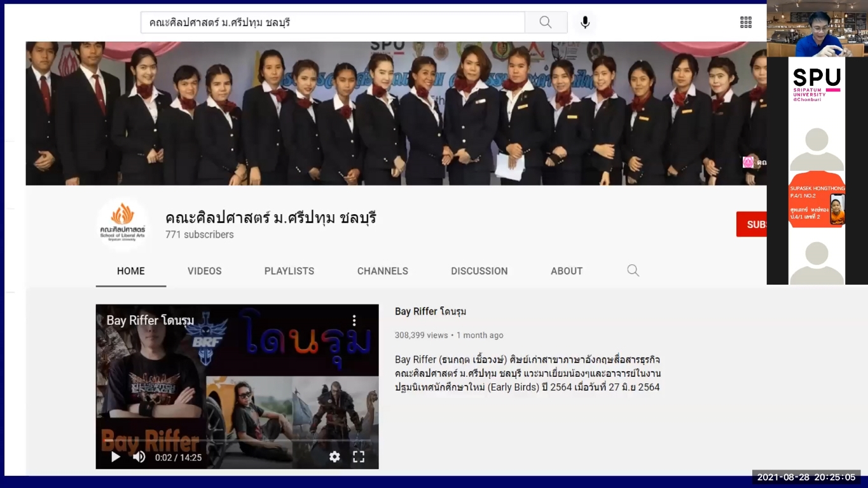The image size is (868, 488).
Task: Open video settings gear icon
Action: click(334, 456)
